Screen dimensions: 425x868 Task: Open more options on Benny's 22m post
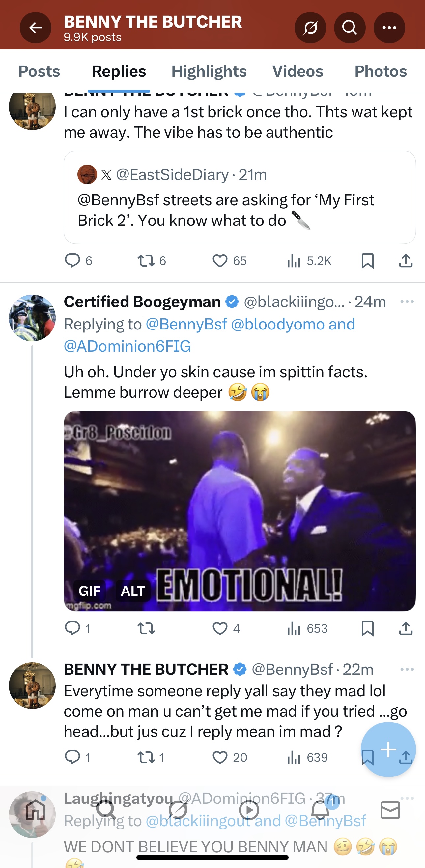coord(407,669)
